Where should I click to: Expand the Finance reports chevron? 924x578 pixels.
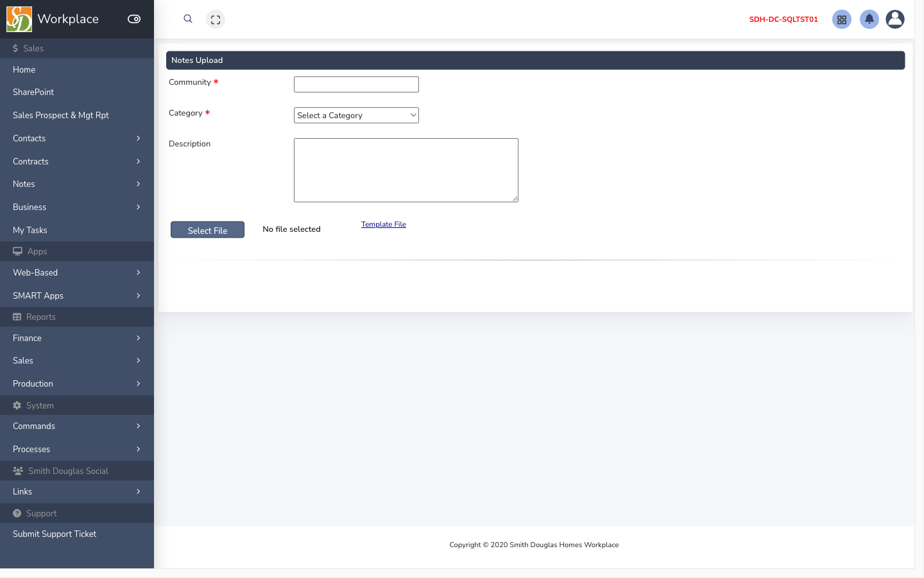pos(138,338)
